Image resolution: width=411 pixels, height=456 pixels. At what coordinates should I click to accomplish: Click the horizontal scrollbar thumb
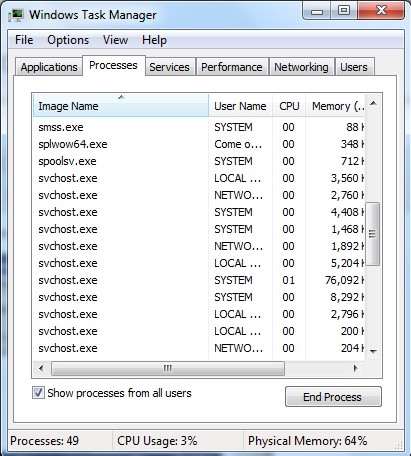click(x=168, y=368)
